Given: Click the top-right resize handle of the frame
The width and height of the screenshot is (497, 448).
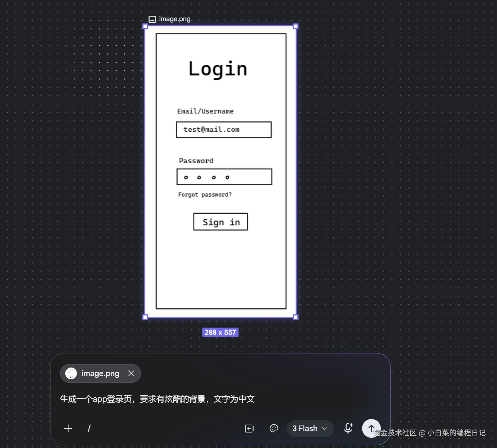Looking at the screenshot, I should [296, 26].
